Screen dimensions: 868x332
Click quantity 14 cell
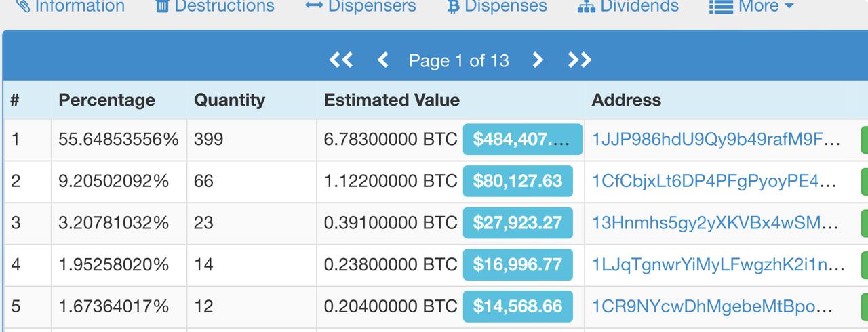click(252, 264)
